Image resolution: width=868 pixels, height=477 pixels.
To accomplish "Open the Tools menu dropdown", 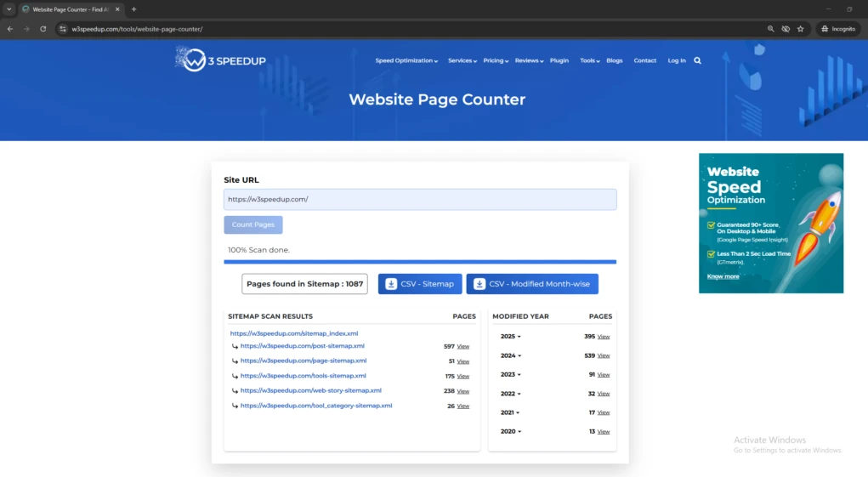I will 589,61.
